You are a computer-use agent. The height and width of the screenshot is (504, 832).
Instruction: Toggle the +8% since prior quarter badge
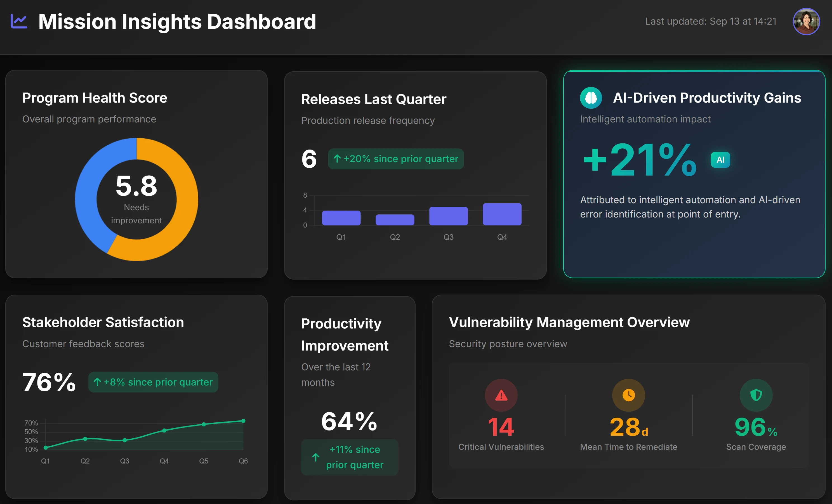pyautogui.click(x=153, y=382)
